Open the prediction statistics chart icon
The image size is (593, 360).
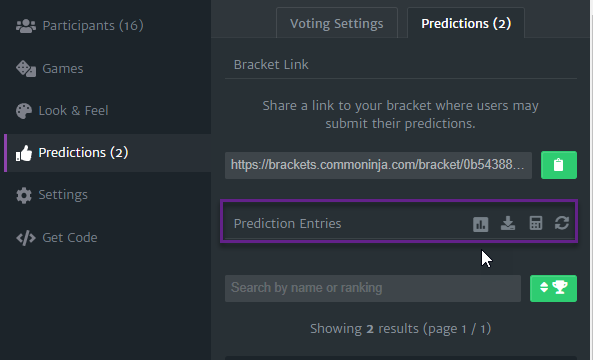480,224
